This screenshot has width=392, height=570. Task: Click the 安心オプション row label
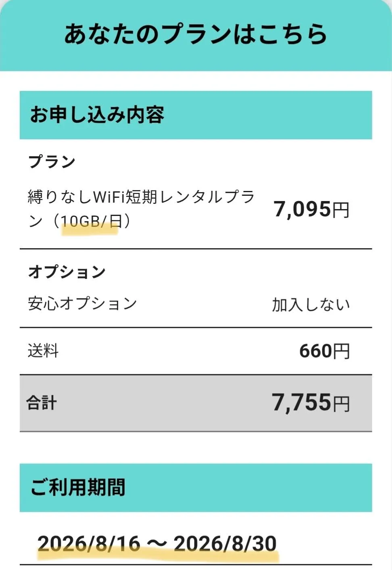(x=82, y=304)
